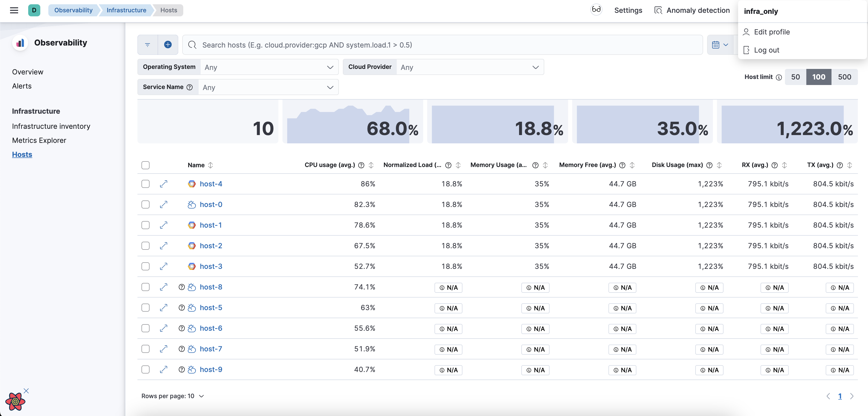Viewport: 868px width, 416px height.
Task: Expand details for host-4 row
Action: 164,184
